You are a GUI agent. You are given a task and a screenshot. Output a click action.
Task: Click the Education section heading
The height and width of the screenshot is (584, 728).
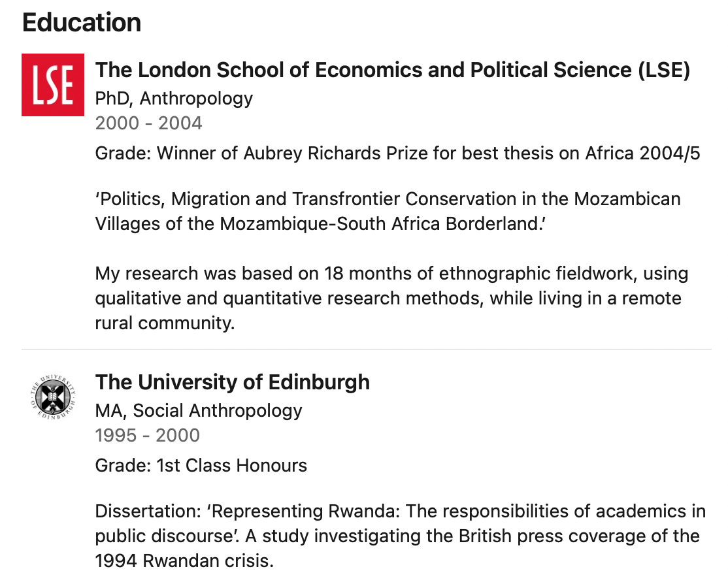pos(82,23)
